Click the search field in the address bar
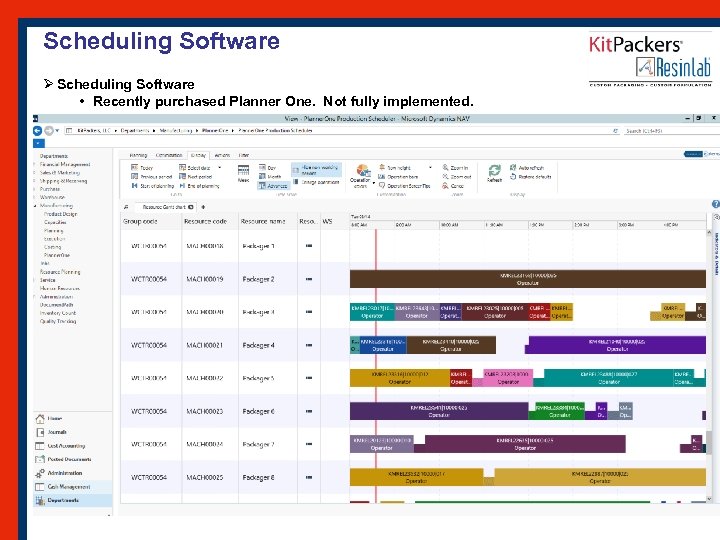Viewport: 720px width, 540px height. (x=670, y=131)
